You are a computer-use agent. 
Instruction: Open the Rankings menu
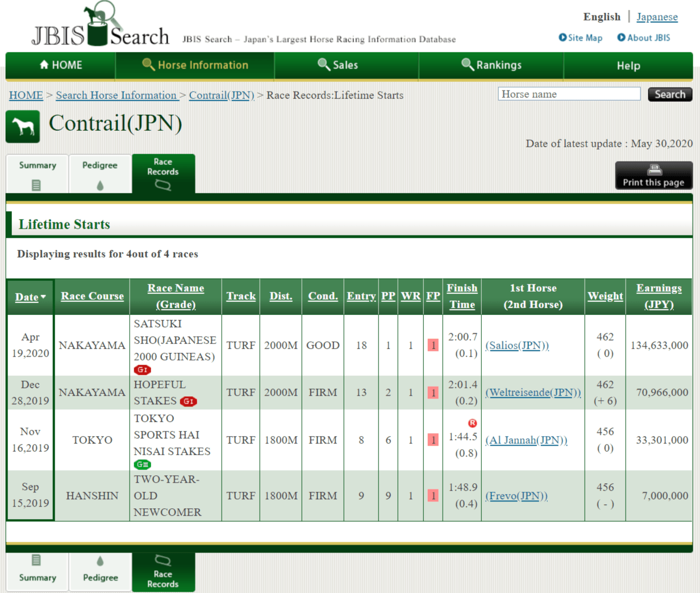491,65
